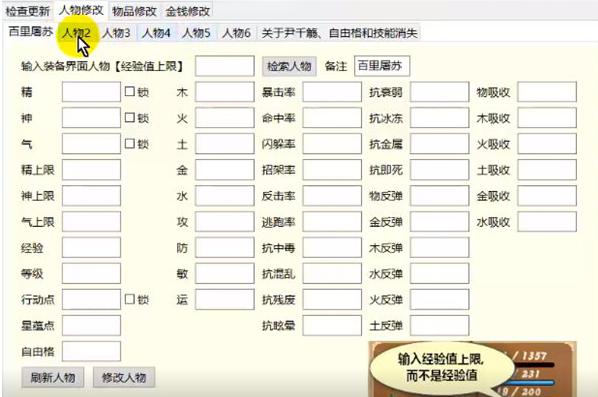Click the 修改人物 button
The height and width of the screenshot is (397, 598).
pos(124,378)
